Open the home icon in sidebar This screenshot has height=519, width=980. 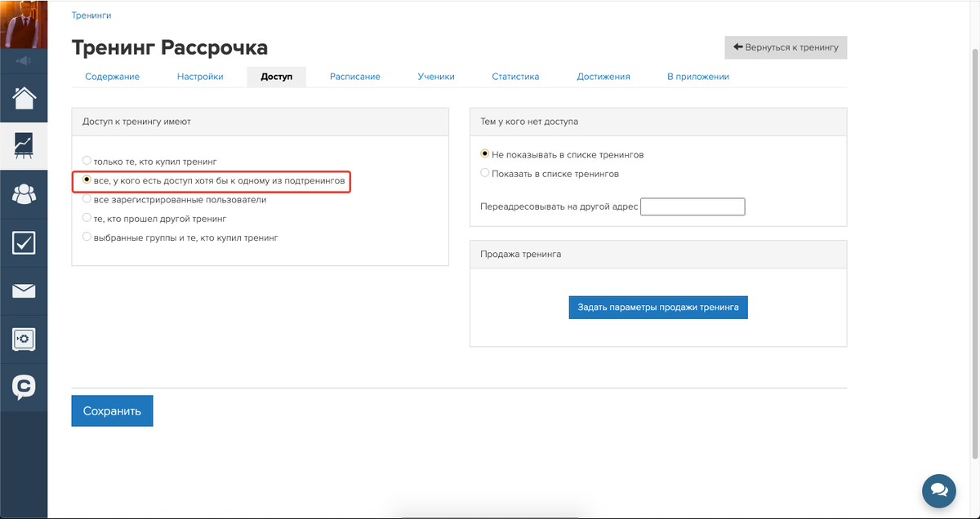coord(24,98)
